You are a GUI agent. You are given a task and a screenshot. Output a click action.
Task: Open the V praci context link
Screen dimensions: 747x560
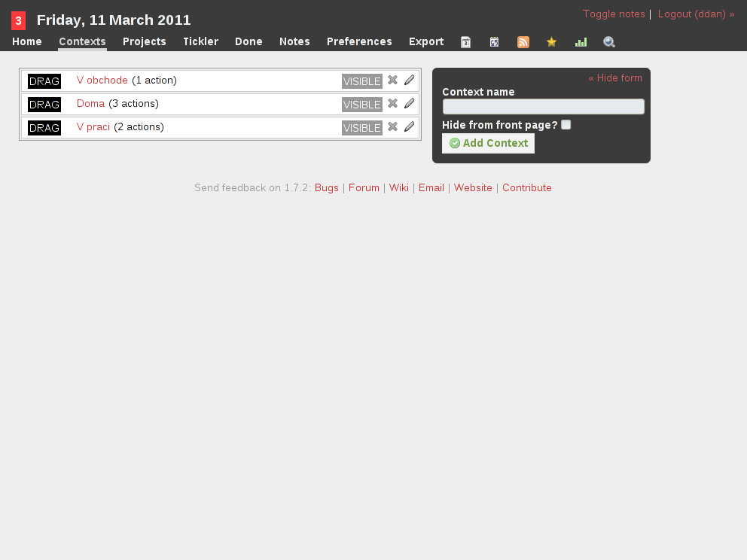point(93,126)
